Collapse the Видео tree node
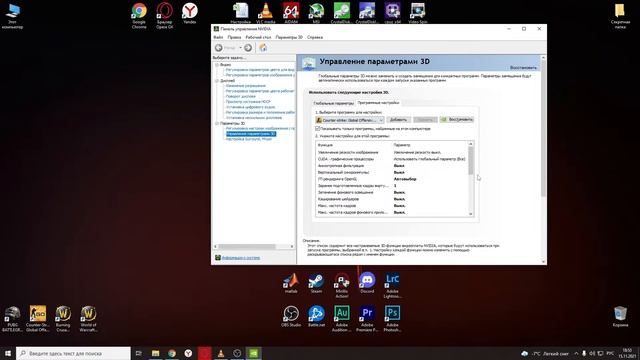 pyautogui.click(x=217, y=65)
